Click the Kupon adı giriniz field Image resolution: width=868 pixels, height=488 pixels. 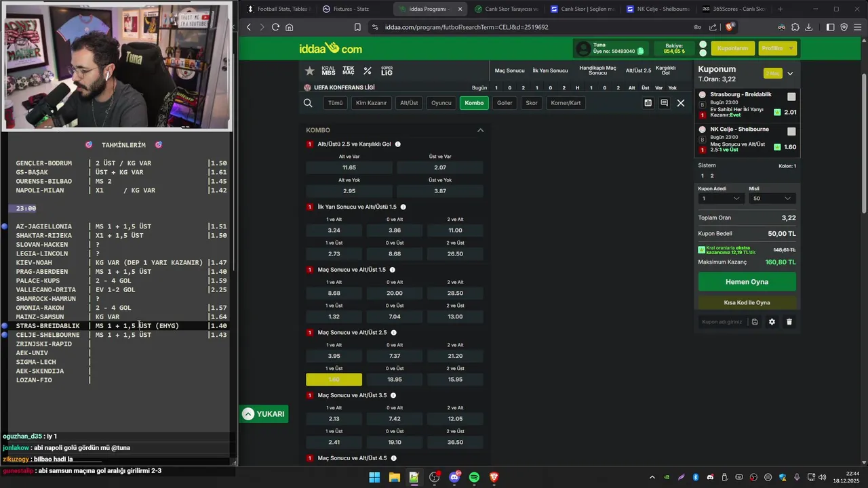click(723, 322)
